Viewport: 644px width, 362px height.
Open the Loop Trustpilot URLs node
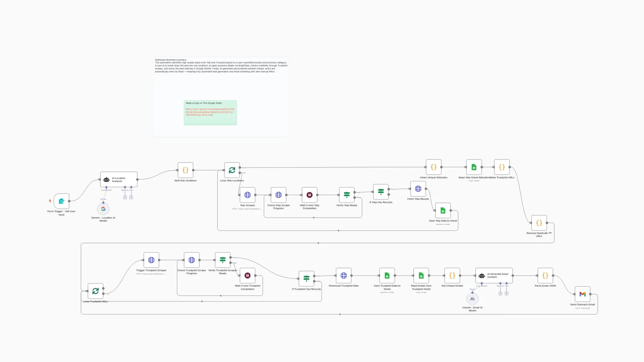[96, 291]
